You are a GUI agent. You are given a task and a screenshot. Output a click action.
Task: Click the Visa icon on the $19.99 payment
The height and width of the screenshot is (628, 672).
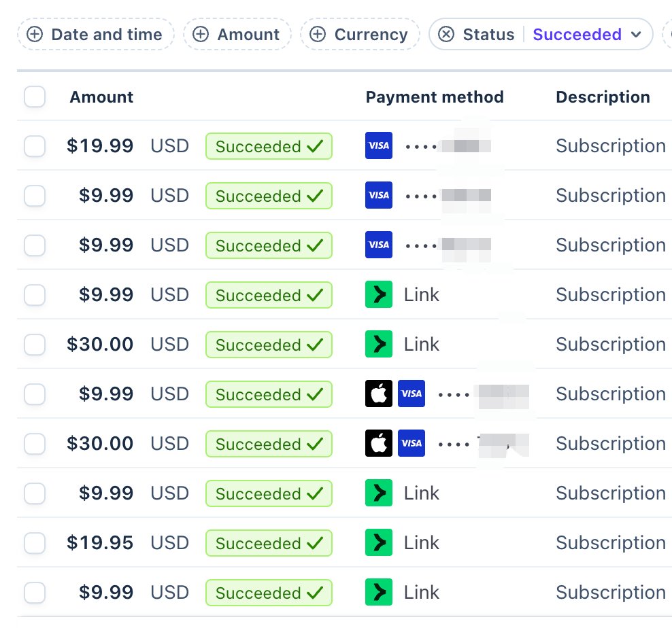click(x=378, y=145)
